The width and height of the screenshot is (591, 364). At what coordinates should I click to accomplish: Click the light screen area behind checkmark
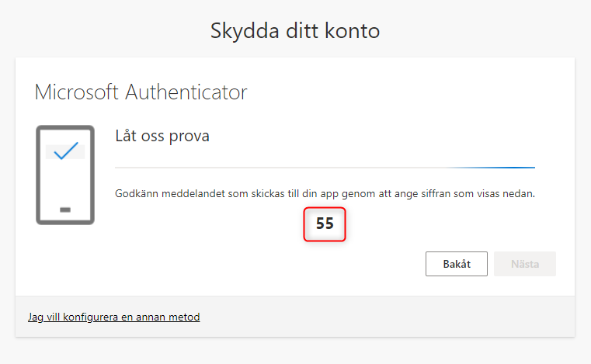coord(51,151)
